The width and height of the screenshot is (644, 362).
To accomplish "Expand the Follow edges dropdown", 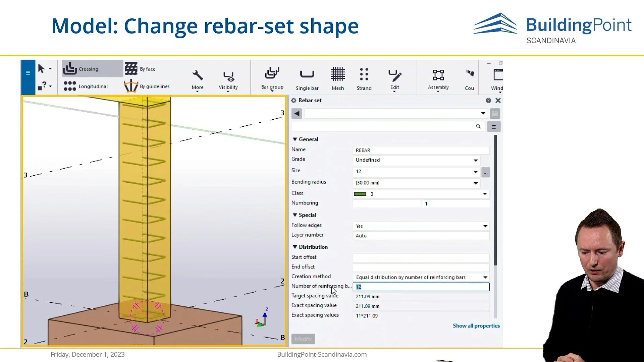I will pos(421,226).
